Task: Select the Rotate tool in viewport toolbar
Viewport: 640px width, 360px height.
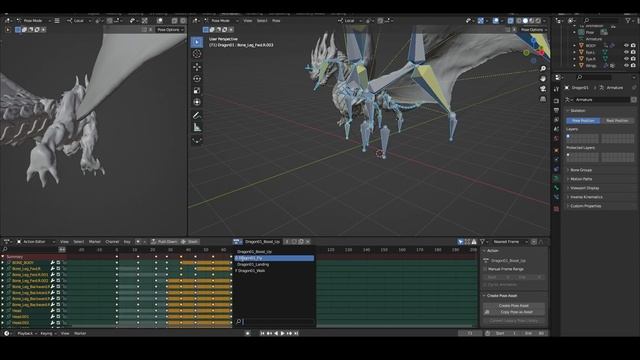Action: click(x=197, y=78)
